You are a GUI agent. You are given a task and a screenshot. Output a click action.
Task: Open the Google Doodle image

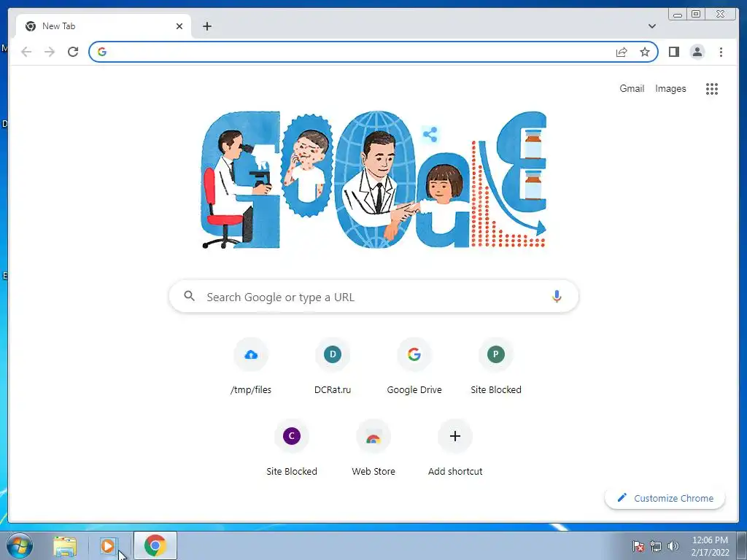point(374,179)
